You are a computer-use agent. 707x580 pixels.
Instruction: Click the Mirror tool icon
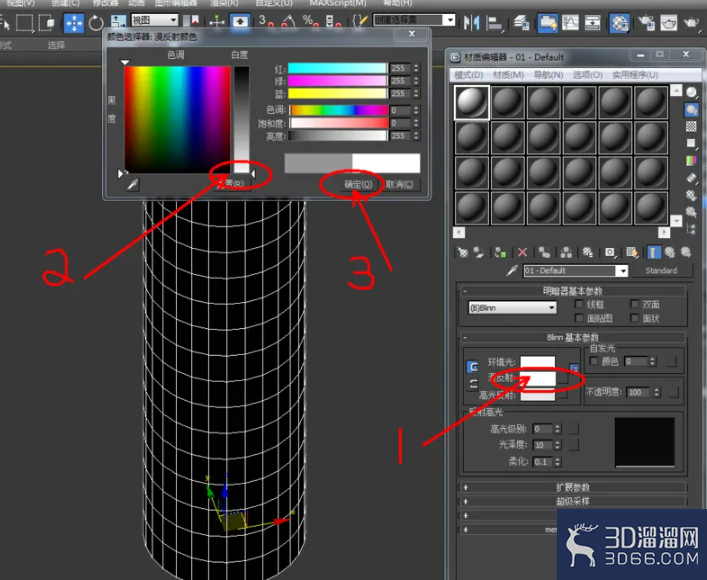point(471,22)
